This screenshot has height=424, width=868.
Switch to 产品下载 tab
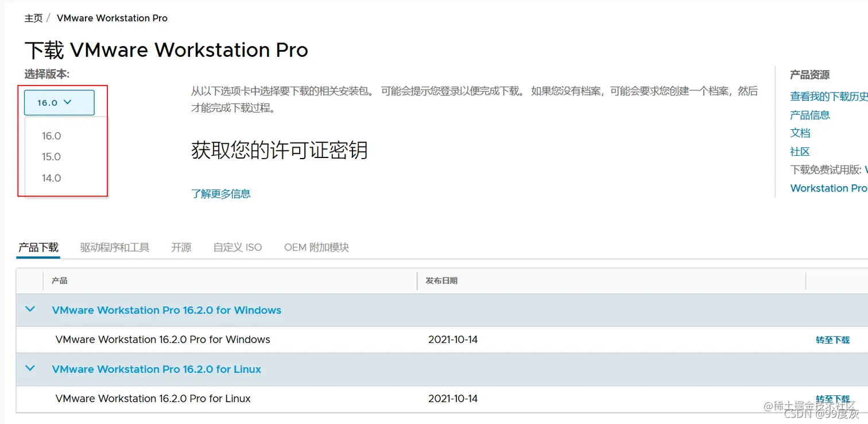coord(38,248)
